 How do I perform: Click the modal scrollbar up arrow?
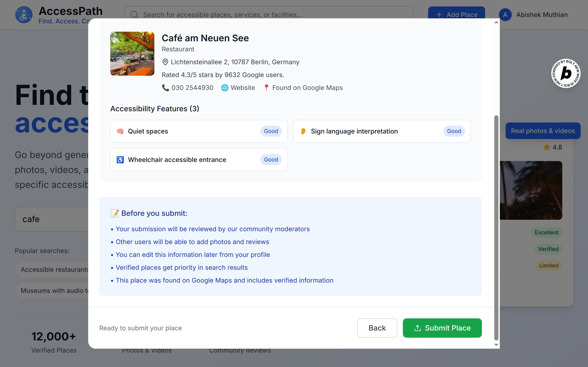click(x=496, y=22)
